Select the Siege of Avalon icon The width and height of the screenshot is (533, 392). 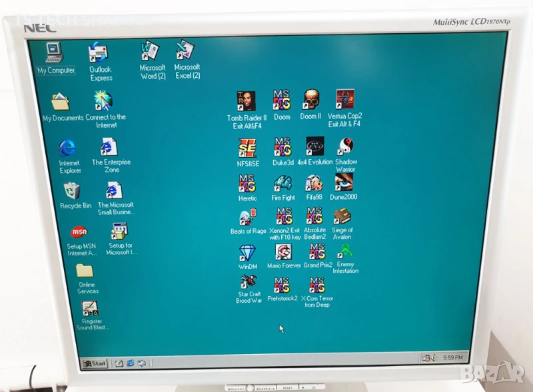pos(342,216)
